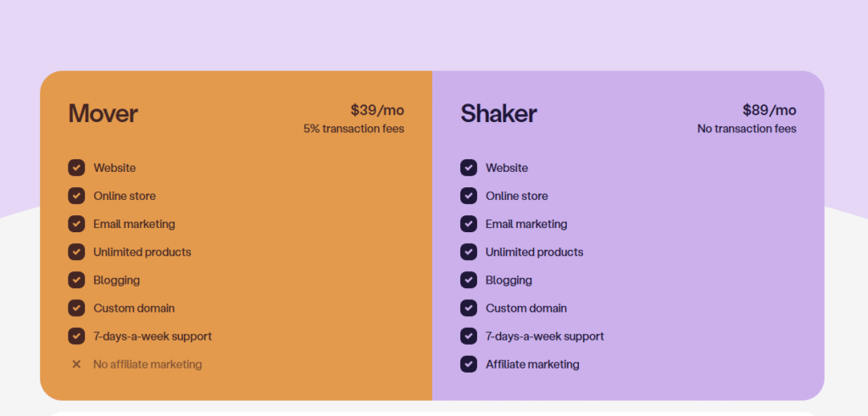The image size is (868, 416).
Task: Click the Shaker Website checkmark
Action: (469, 168)
